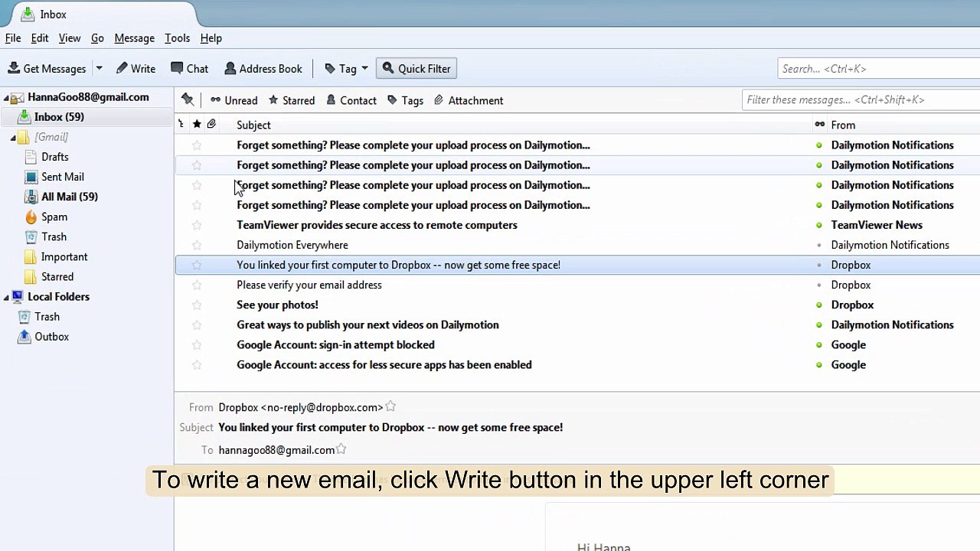Open the View menu
The width and height of the screenshot is (980, 551).
[x=70, y=38]
